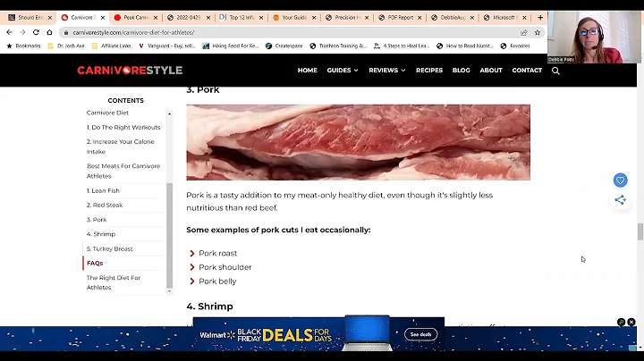
Task: Click the heart favorite icon
Action: point(620,180)
